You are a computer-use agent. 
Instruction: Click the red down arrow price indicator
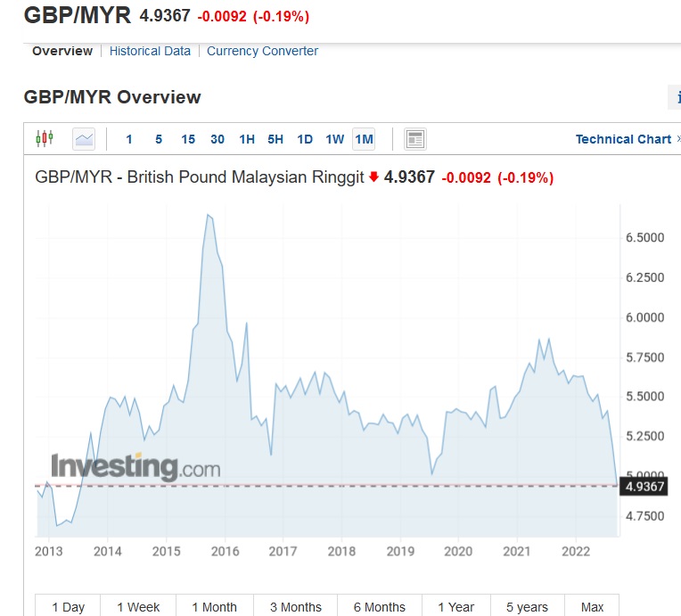point(373,177)
